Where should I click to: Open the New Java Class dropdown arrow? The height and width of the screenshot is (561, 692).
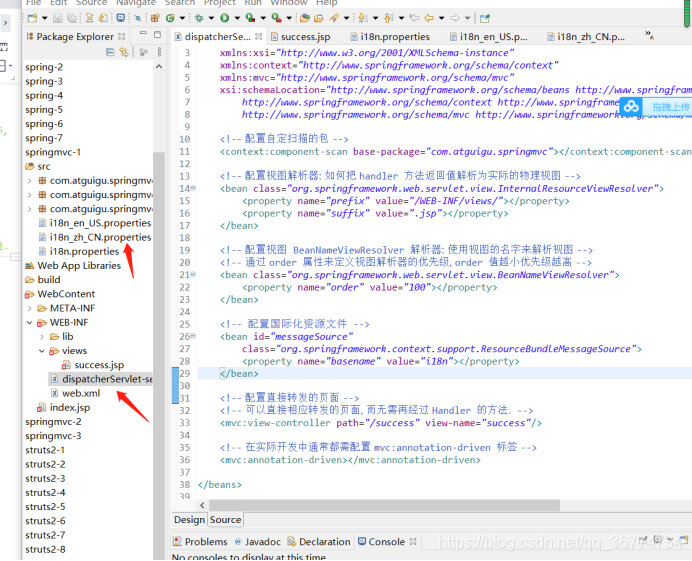click(x=182, y=18)
